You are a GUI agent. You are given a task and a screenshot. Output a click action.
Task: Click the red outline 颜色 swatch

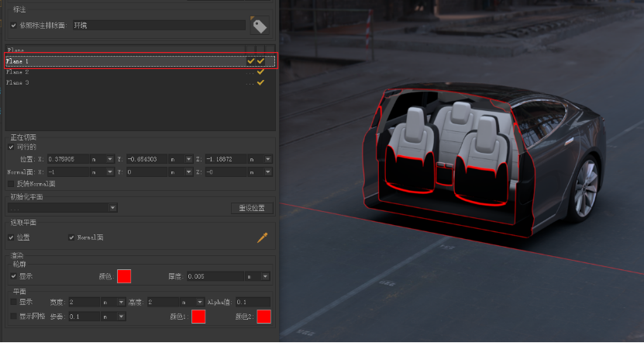point(124,275)
